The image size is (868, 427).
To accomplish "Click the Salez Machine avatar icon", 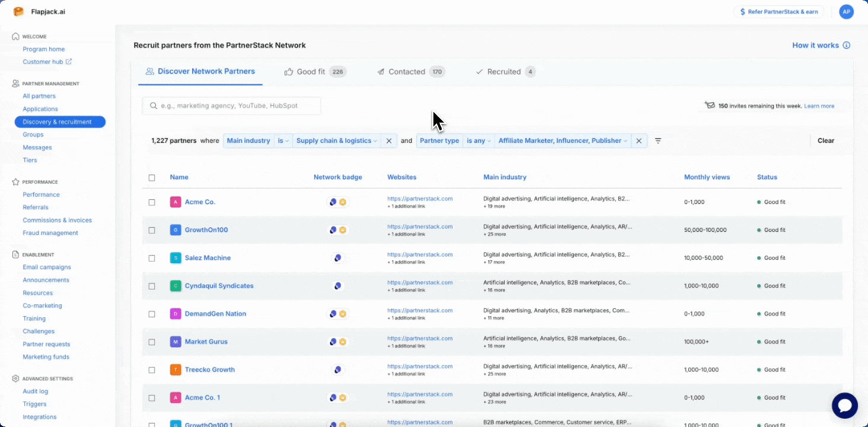I will 175,258.
